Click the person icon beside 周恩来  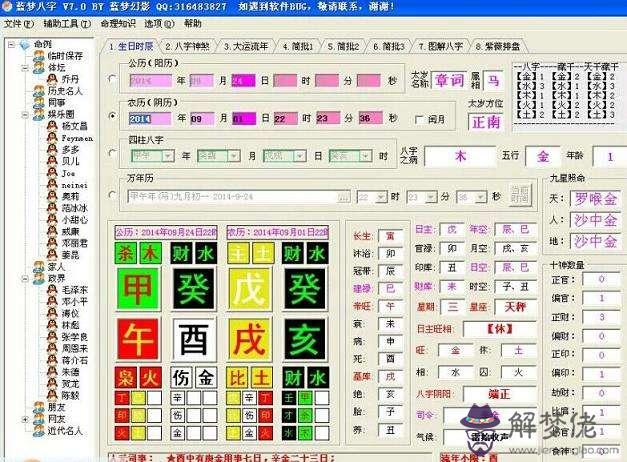[x=52, y=348]
